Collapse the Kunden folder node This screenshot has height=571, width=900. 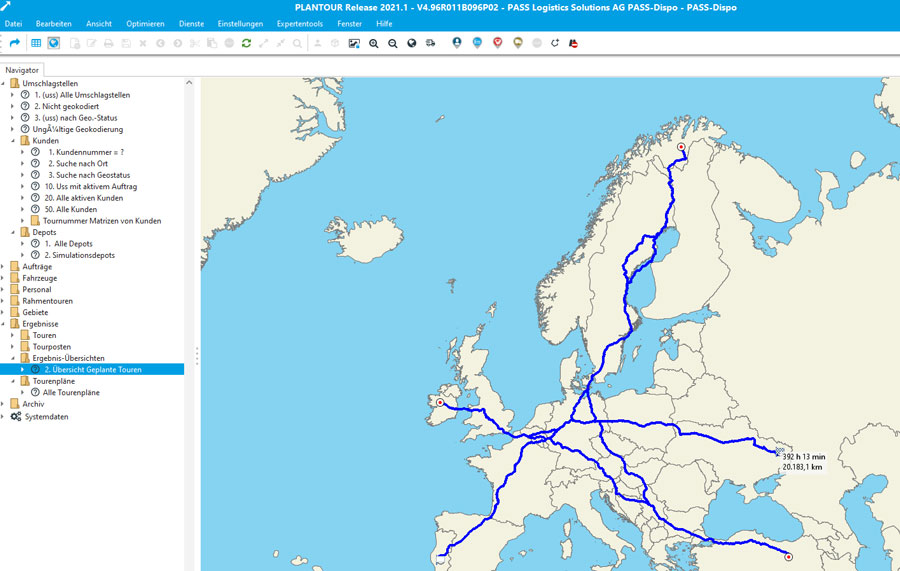[x=13, y=141]
